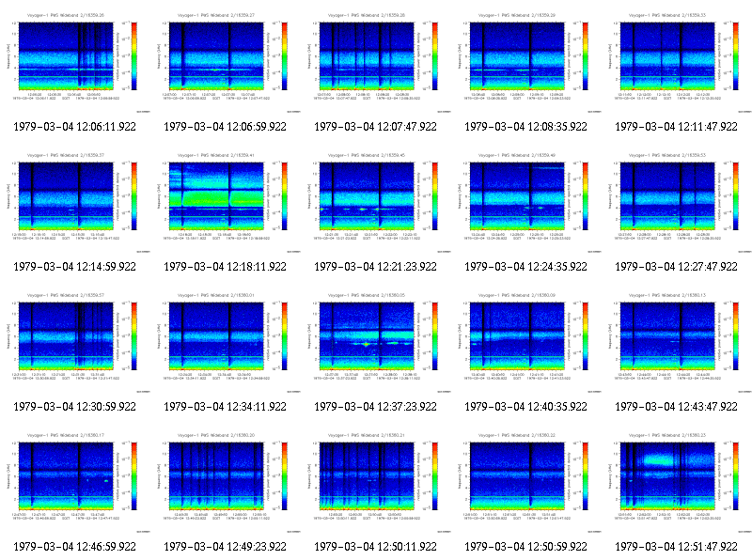The height and width of the screenshot is (560, 752).
Task: Open the 12:27:47.922 spectrogram image
Action: point(677,203)
